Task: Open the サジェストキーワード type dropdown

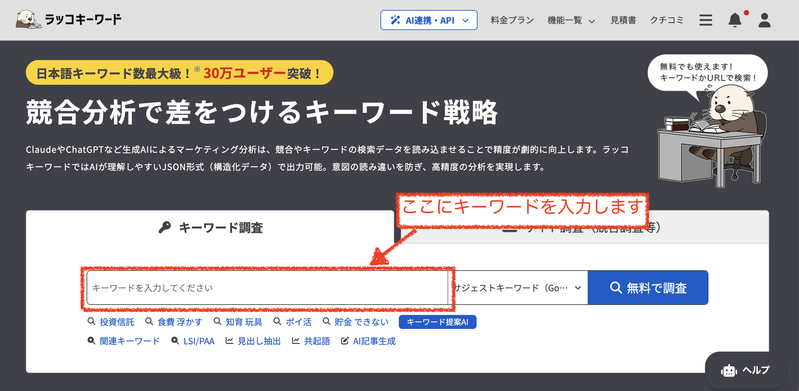Action: click(519, 288)
